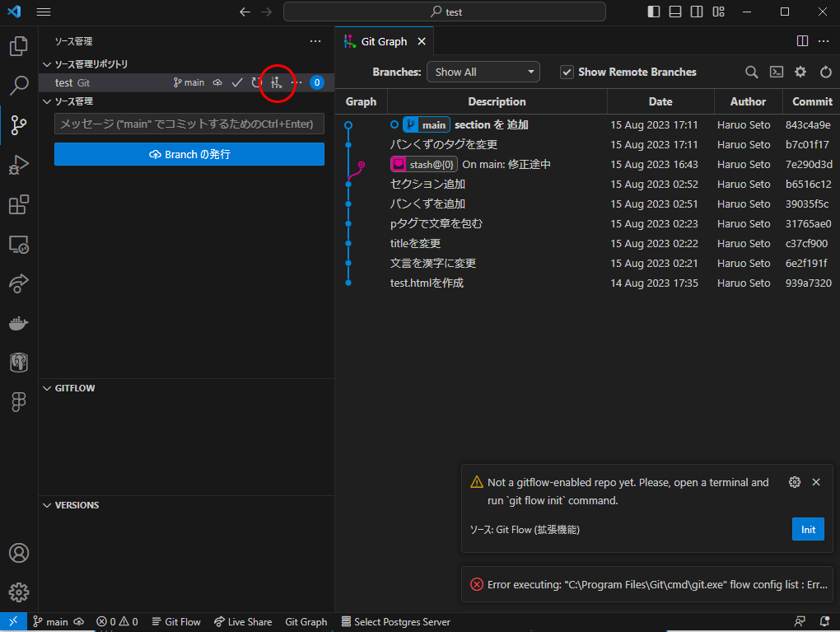The image size is (840, 632).
Task: Dismiss the gitflow warning notification
Action: click(816, 482)
